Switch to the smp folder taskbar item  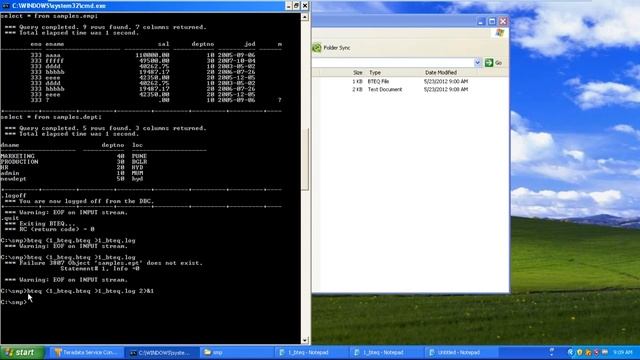tap(236, 352)
